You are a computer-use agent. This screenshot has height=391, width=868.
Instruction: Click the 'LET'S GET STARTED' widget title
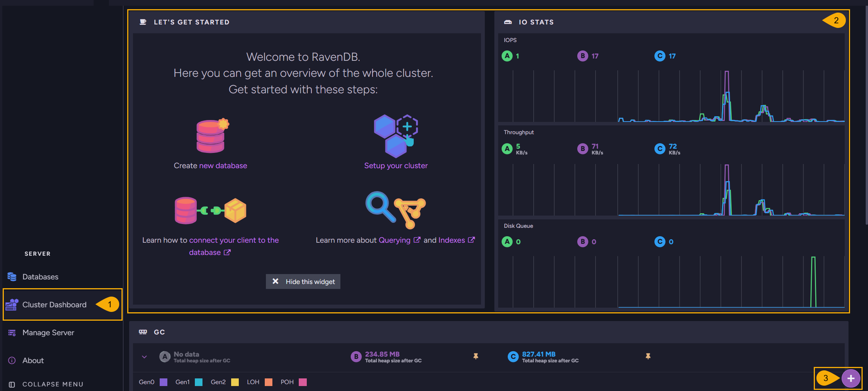191,22
